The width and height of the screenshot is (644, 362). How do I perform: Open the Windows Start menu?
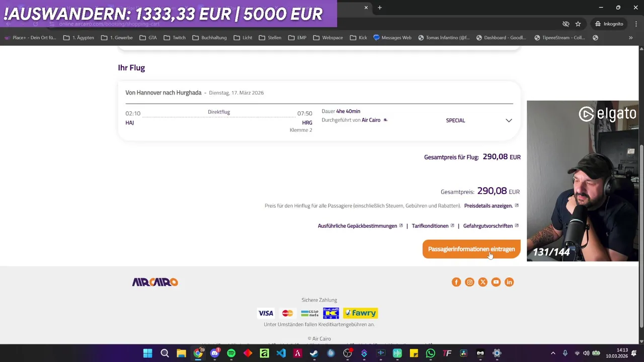(148, 353)
